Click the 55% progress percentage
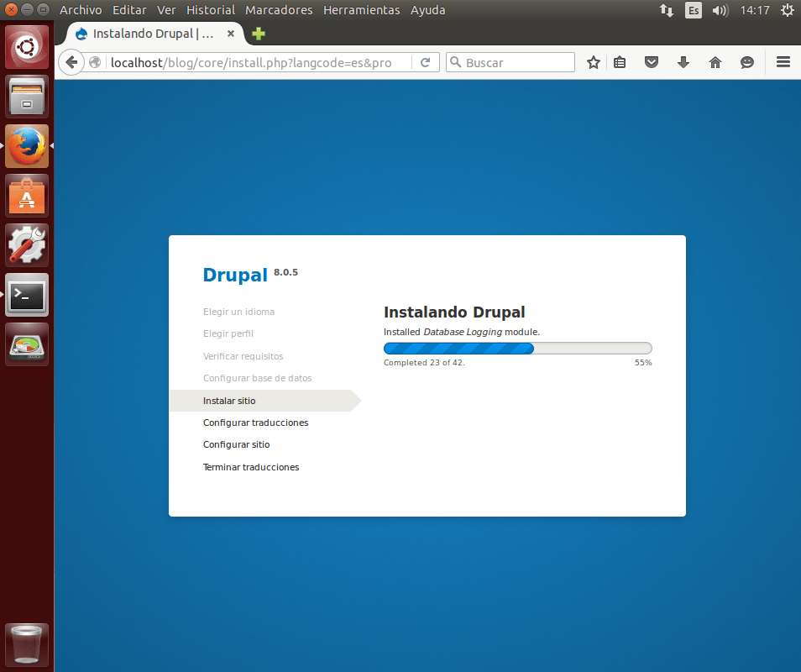The image size is (801, 672). click(x=643, y=363)
